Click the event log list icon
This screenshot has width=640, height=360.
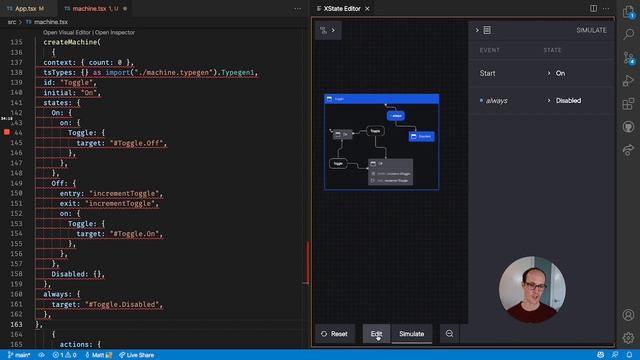[487, 30]
